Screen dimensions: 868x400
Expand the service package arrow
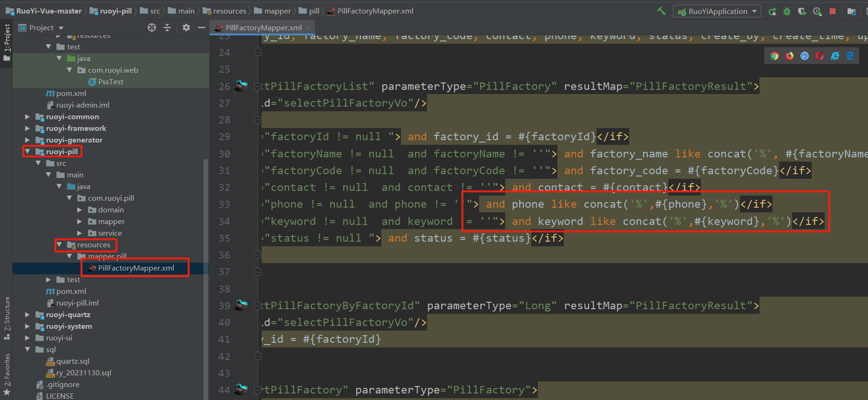pos(80,233)
